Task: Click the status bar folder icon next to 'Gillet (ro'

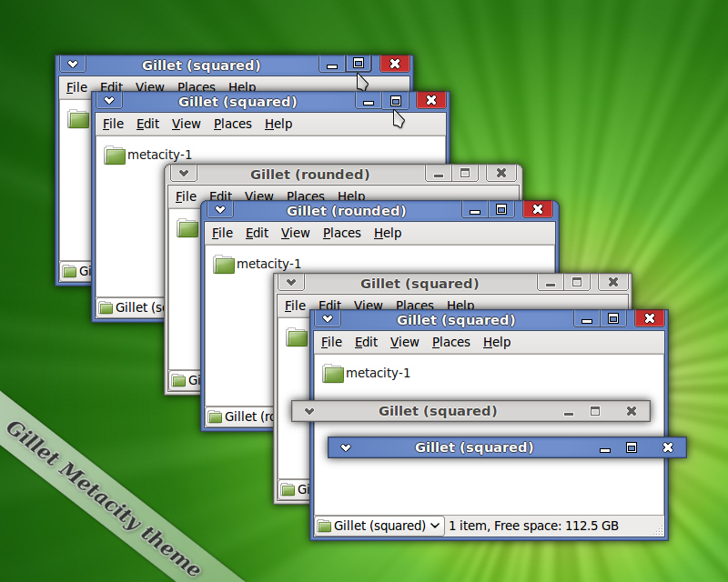Action: click(215, 416)
